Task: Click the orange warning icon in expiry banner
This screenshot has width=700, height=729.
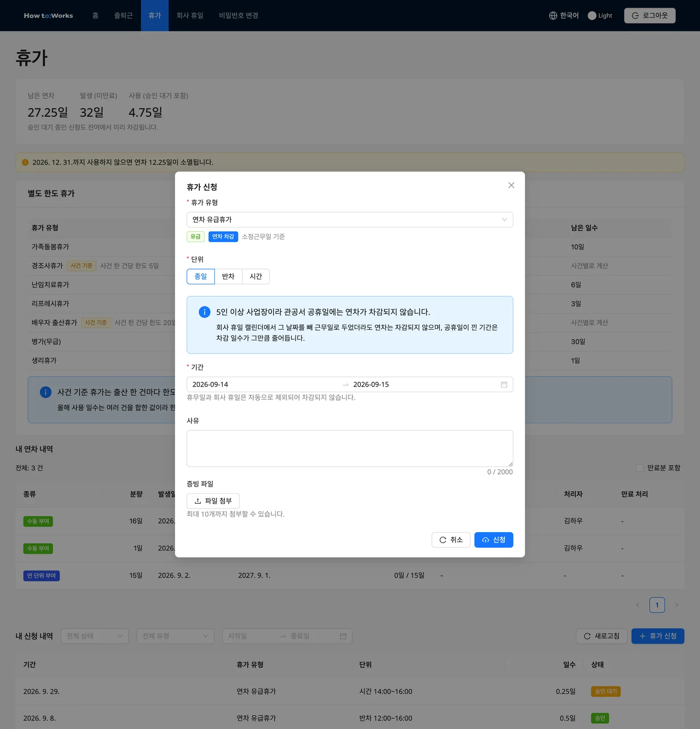Action: pyautogui.click(x=25, y=162)
